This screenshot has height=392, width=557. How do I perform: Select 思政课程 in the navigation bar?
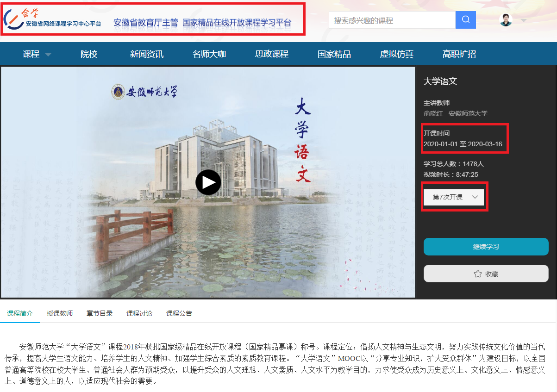(x=271, y=54)
